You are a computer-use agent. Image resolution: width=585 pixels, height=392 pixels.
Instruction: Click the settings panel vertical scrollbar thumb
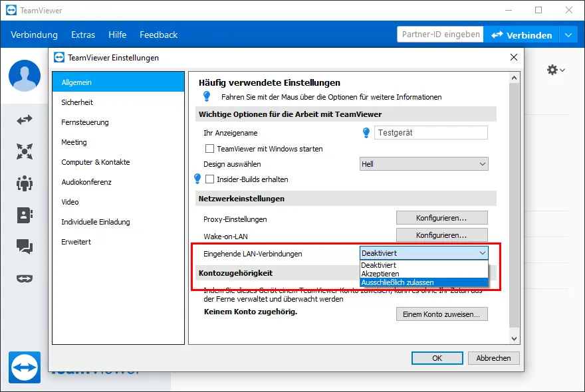(514, 205)
